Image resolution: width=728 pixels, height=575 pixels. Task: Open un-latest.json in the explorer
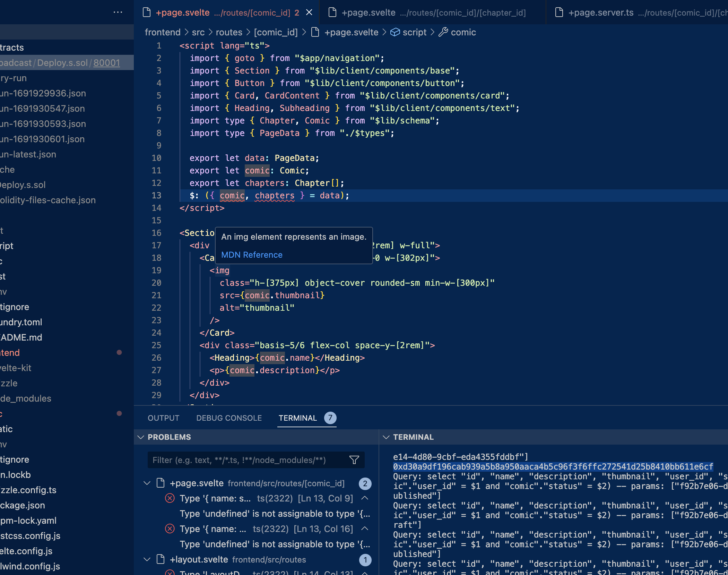tap(28, 154)
